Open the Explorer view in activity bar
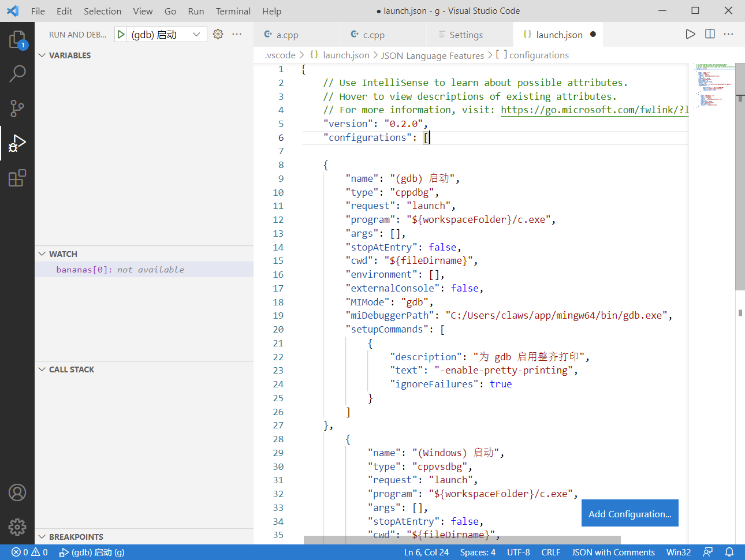The image size is (745, 560). (17, 39)
